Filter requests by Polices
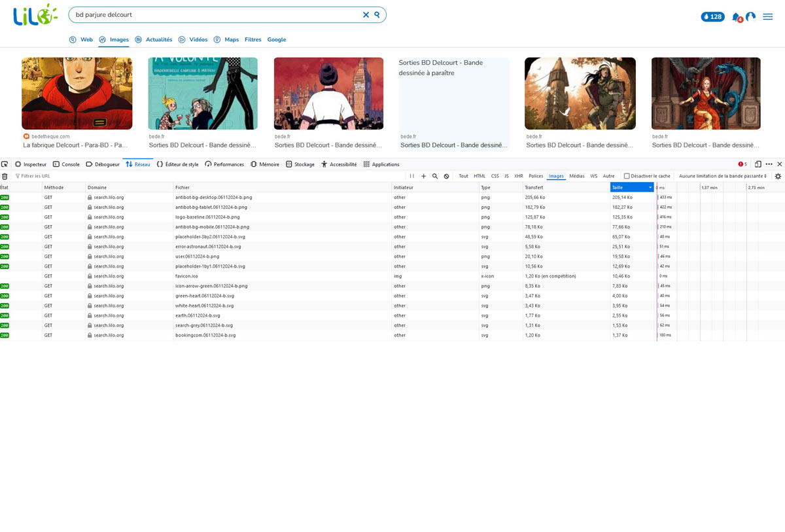 (536, 176)
